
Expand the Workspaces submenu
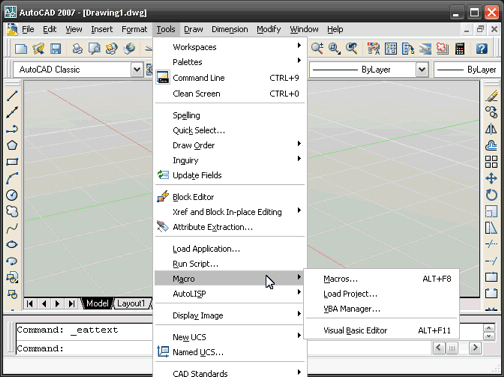(x=230, y=47)
